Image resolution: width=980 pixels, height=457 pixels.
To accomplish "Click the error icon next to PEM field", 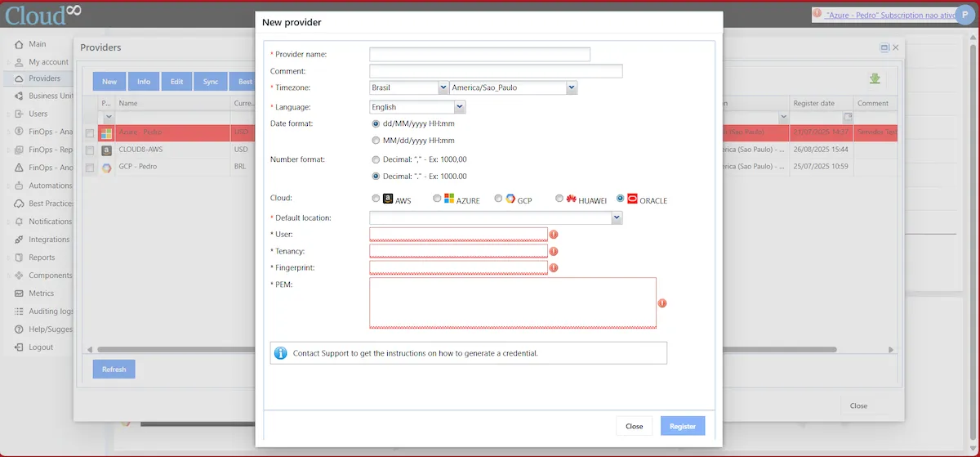I will click(662, 302).
